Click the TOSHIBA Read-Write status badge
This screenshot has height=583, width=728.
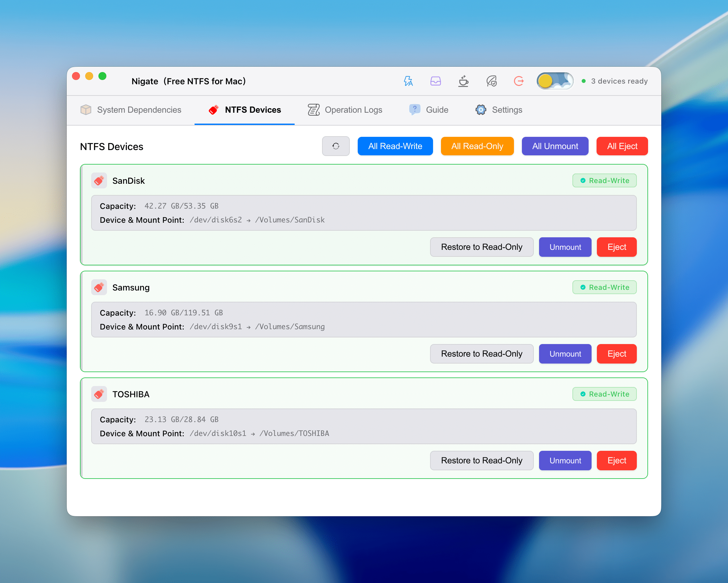click(604, 394)
